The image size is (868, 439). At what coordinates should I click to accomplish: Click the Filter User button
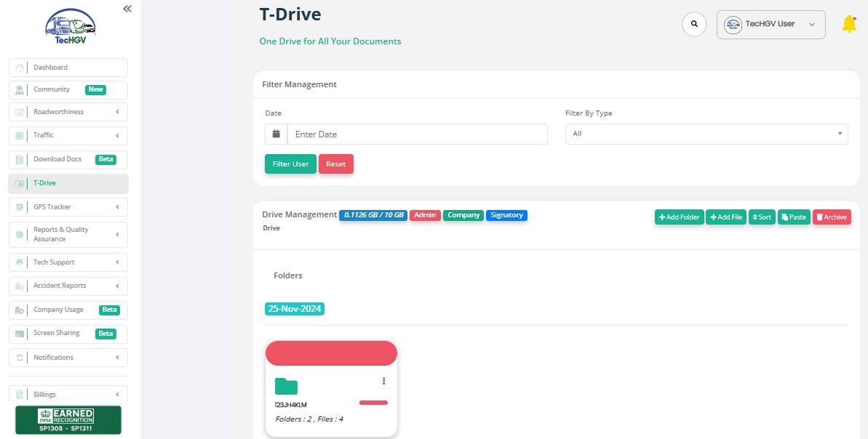[x=290, y=164]
